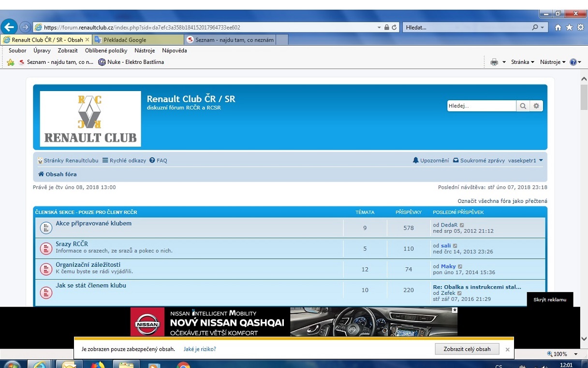Open the Nástroje command bar dropdown
This screenshot has width=588, height=368.
pyautogui.click(x=553, y=62)
